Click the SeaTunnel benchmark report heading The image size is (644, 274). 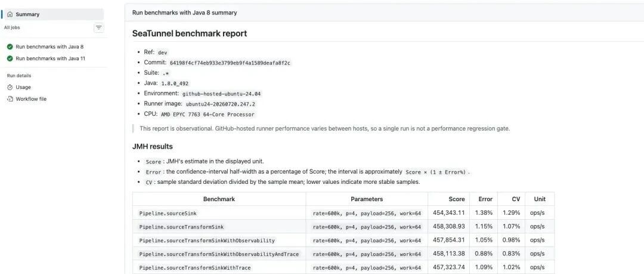pyautogui.click(x=190, y=33)
